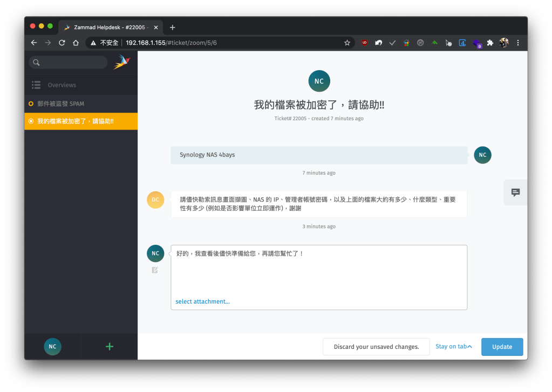Open a new browser tab

(173, 27)
